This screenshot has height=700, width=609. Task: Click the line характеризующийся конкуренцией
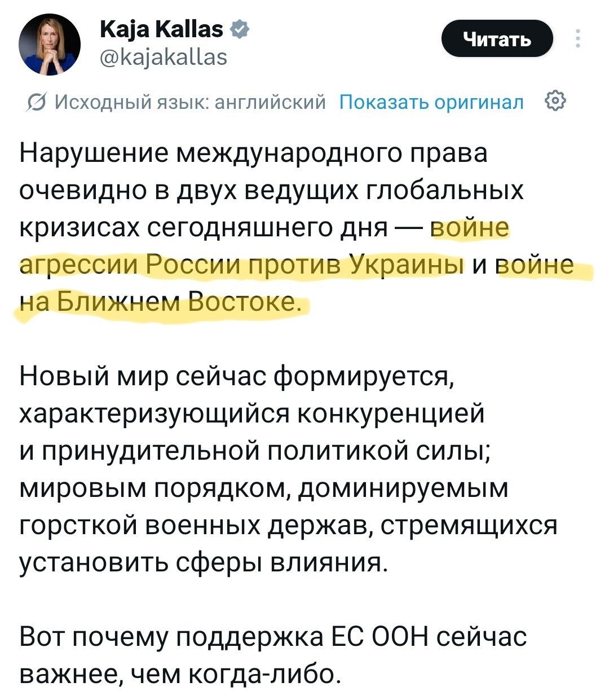pos(251,413)
